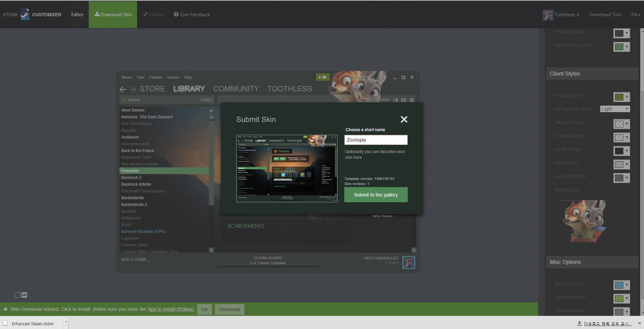Open Download Tool page
The height and width of the screenshot is (329, 644).
click(605, 14)
